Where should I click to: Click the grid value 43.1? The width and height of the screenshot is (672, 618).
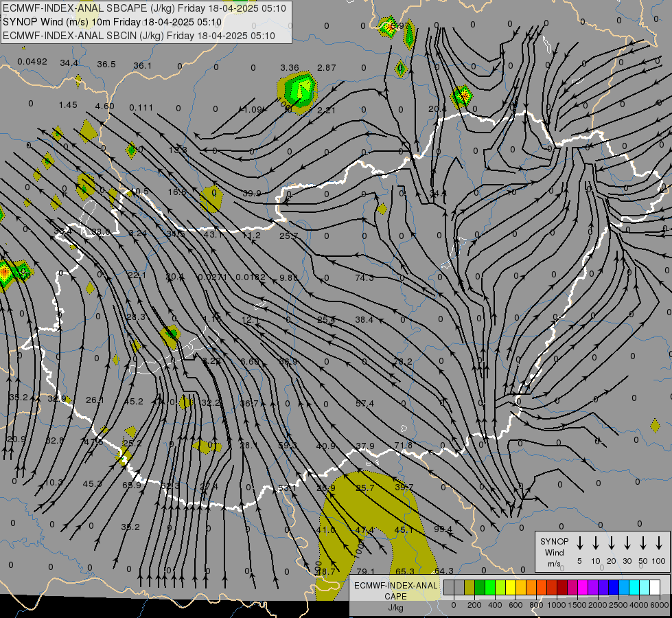pyautogui.click(x=213, y=235)
